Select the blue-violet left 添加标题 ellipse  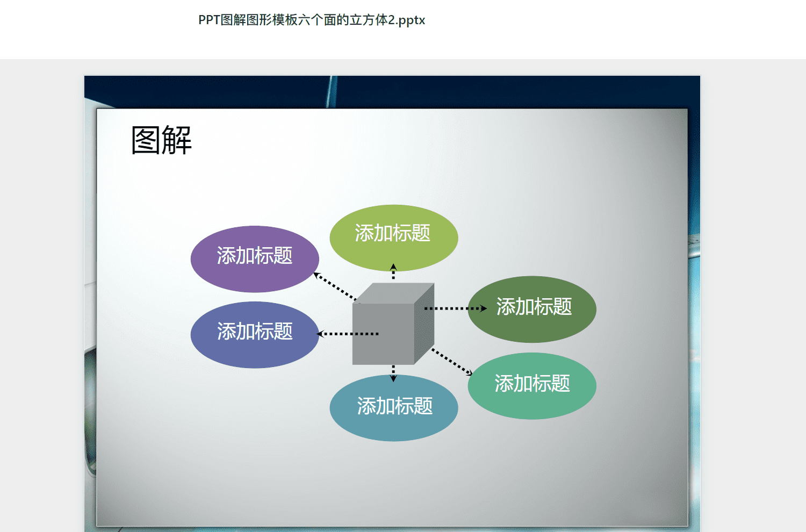click(x=255, y=335)
